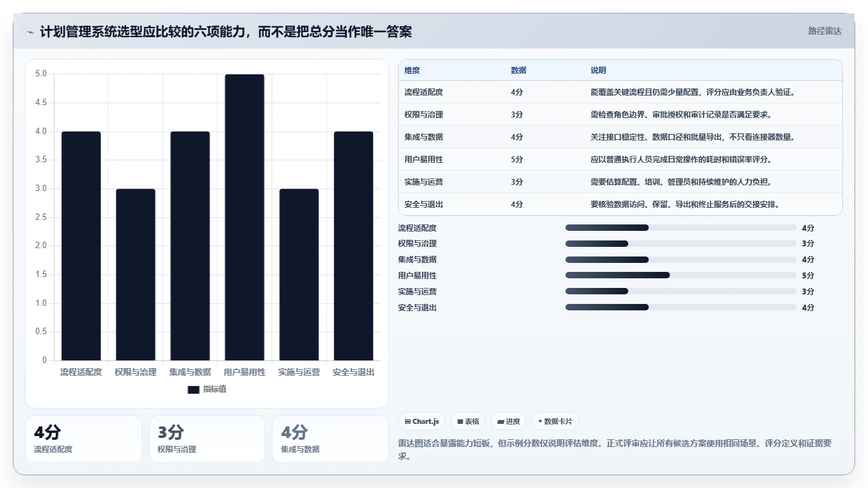The height and width of the screenshot is (488, 868).
Task: Click the description starting with 要核验数据访问
Action: point(685,205)
